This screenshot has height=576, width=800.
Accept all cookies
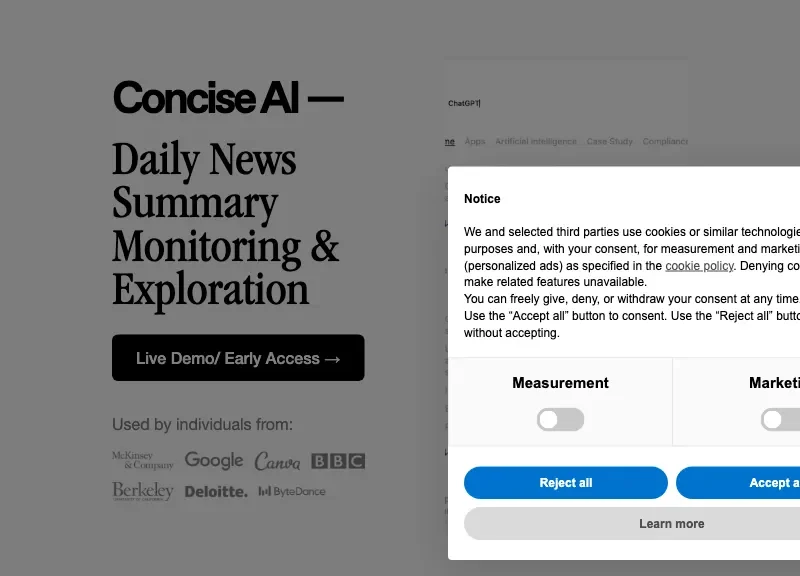738,483
